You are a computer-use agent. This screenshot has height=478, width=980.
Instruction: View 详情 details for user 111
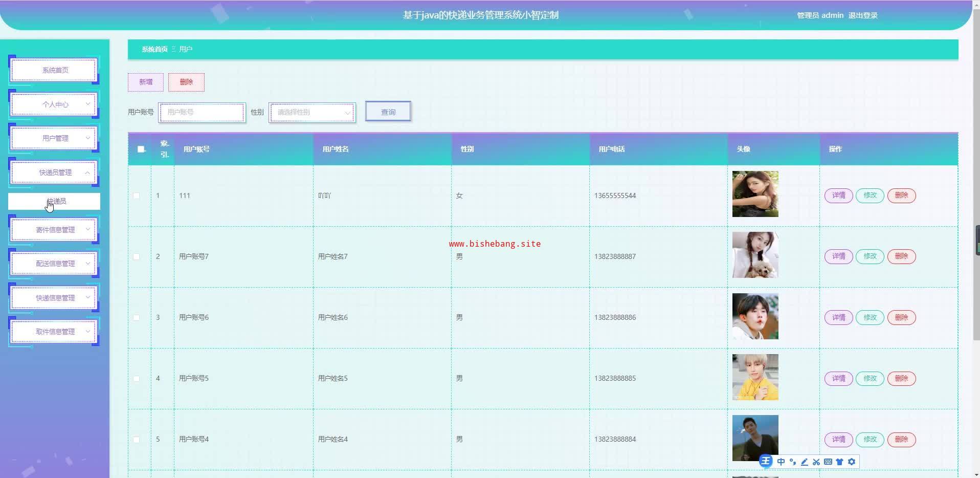[839, 195]
